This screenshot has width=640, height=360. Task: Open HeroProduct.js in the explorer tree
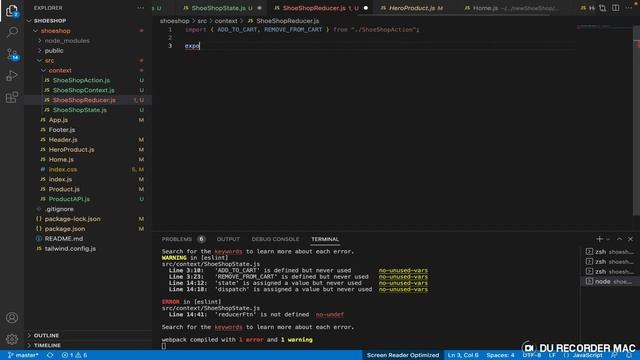click(71, 149)
